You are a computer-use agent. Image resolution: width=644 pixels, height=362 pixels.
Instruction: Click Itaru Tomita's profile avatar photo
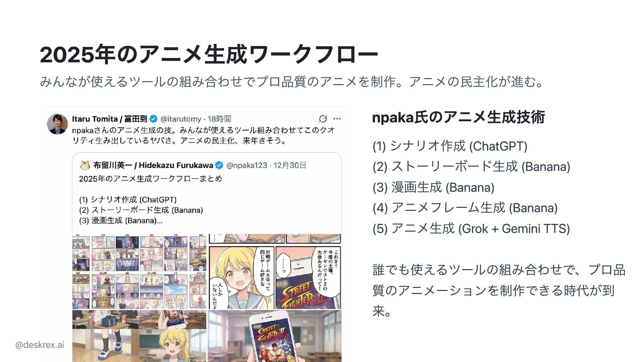coord(57,124)
